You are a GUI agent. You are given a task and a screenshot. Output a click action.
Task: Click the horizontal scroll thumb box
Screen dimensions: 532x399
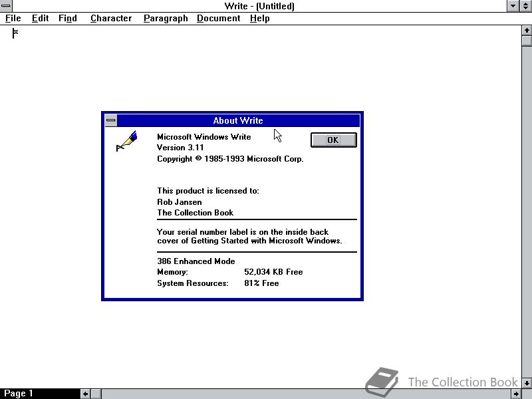tap(96, 394)
